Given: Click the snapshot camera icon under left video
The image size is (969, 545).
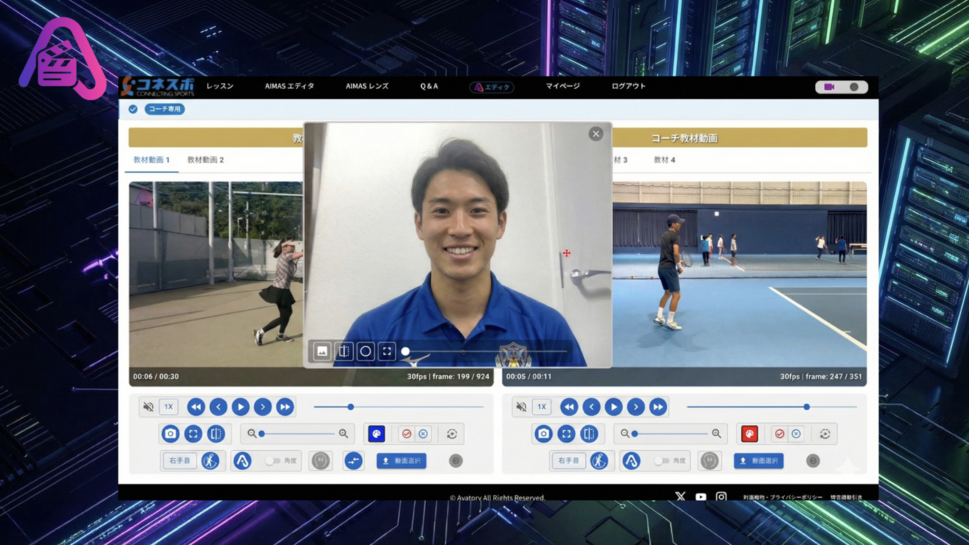Looking at the screenshot, I should (x=170, y=434).
